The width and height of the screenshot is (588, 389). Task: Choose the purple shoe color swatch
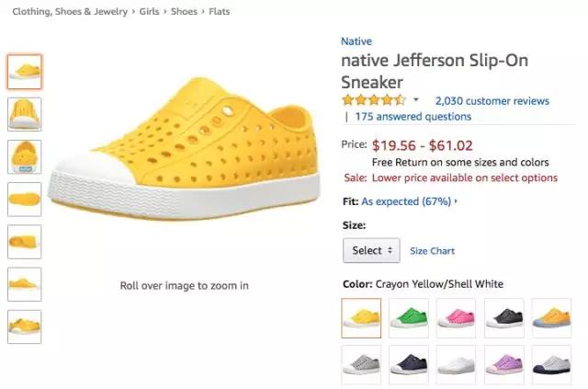503,363
